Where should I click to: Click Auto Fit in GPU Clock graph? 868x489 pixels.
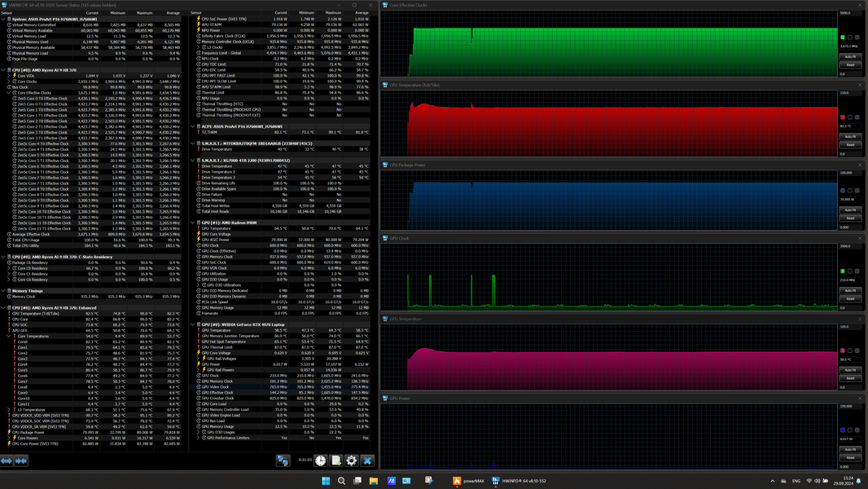[x=850, y=290]
